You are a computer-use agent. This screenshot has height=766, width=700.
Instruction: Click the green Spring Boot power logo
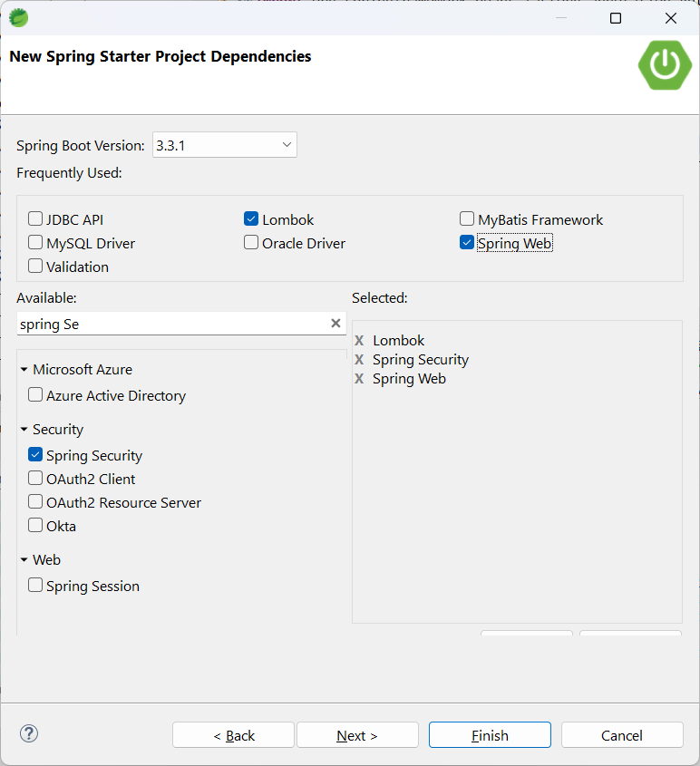(665, 65)
